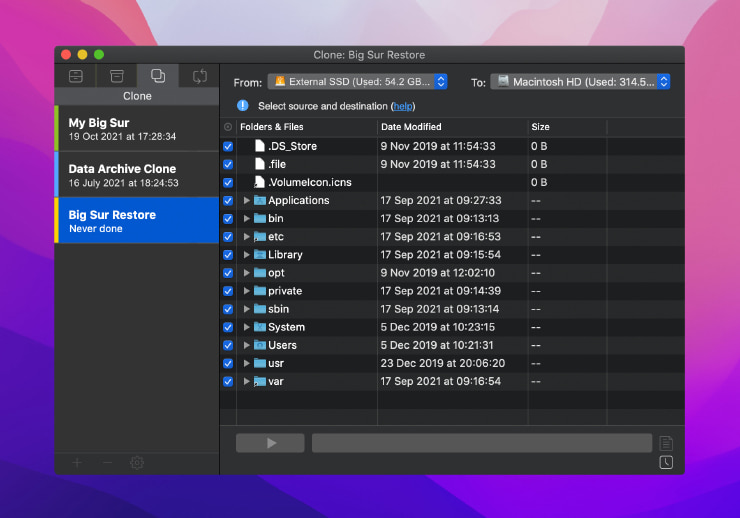
Task: Click the circle icon in table header
Action: [228, 127]
